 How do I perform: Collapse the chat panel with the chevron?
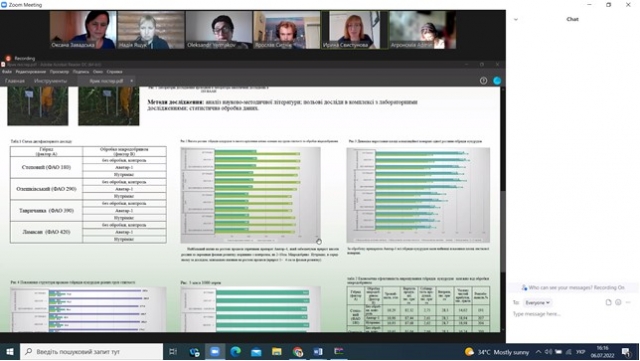click(x=516, y=19)
